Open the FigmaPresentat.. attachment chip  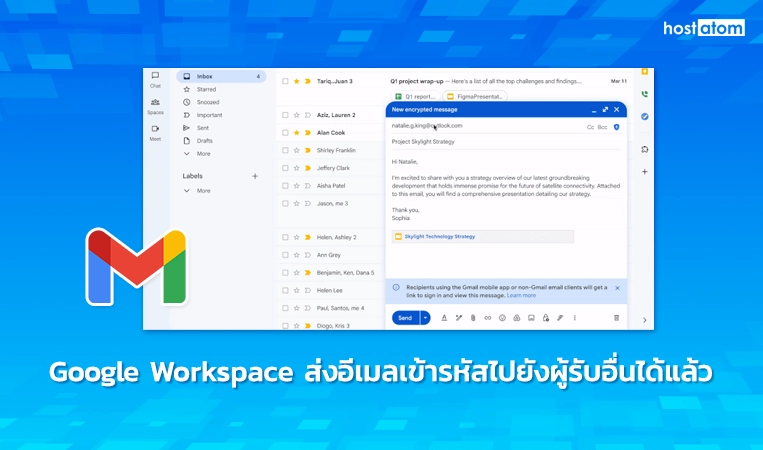pyautogui.click(x=475, y=96)
